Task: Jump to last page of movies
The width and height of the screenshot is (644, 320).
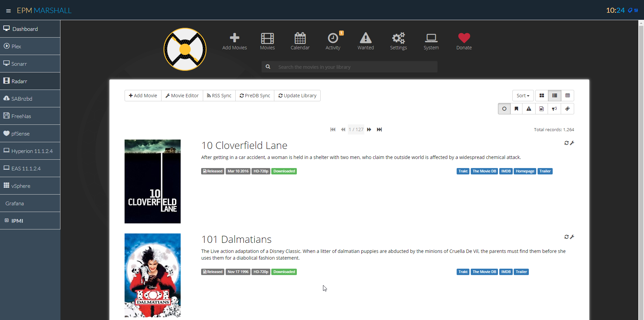Action: coord(379,129)
